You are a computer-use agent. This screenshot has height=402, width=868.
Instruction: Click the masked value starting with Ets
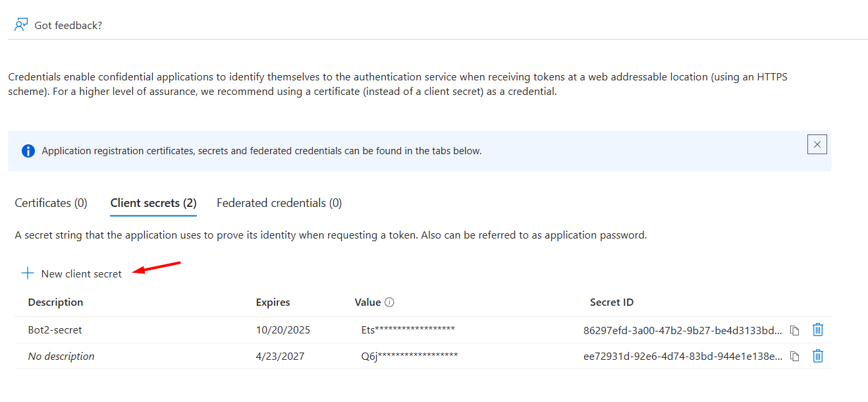pos(408,330)
